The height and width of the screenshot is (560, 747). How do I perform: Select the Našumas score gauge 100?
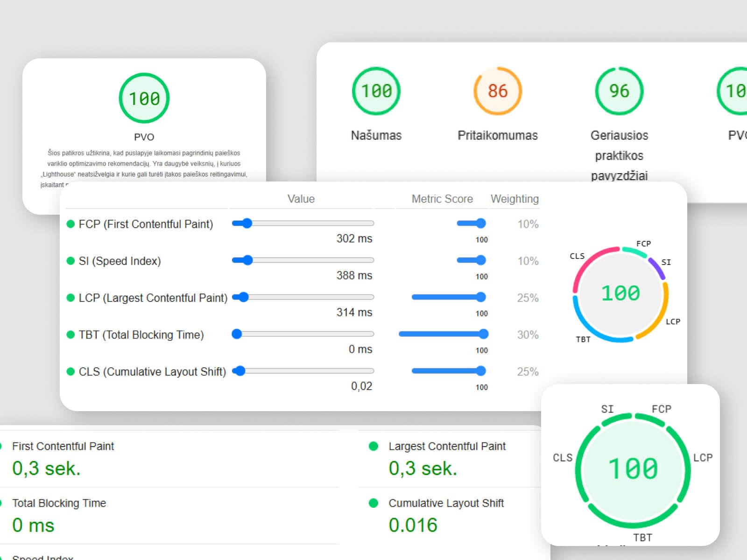[376, 91]
